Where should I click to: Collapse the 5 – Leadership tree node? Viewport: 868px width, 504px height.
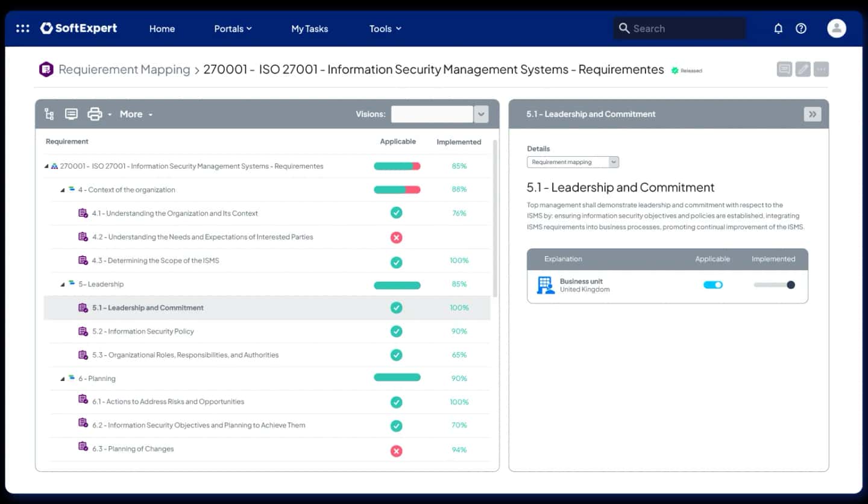(x=63, y=285)
